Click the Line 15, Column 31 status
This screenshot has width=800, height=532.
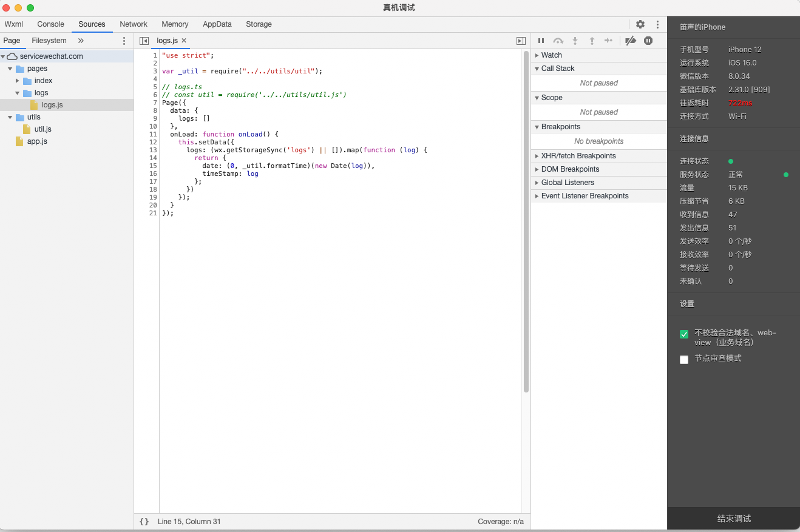pos(189,522)
